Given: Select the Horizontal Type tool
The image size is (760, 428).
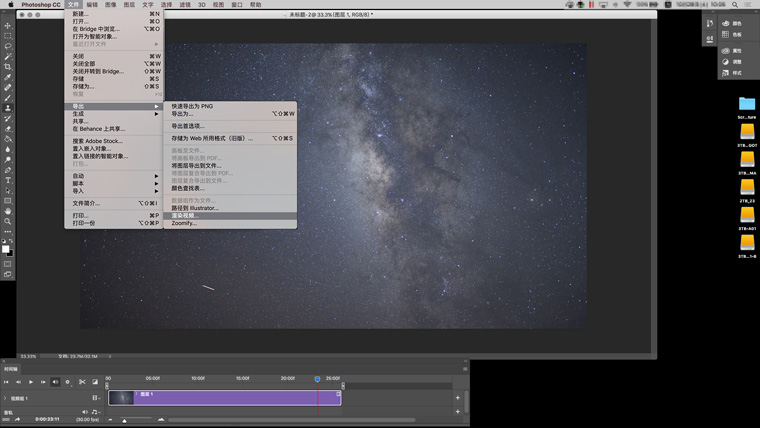Looking at the screenshot, I should pyautogui.click(x=8, y=180).
